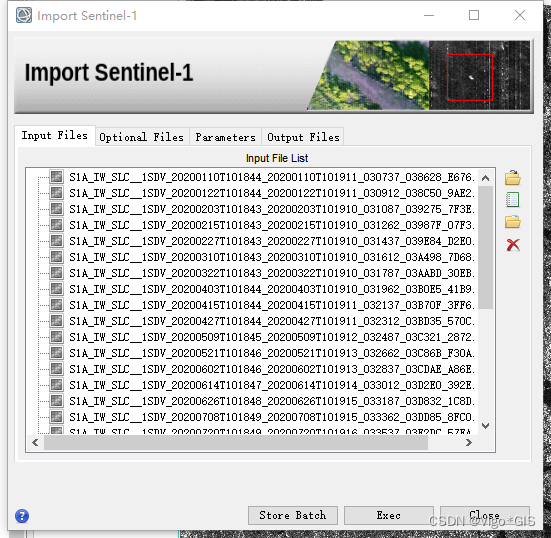The image size is (551, 538).
Task: Click the scroll up arrow of file list
Action: coord(486,178)
